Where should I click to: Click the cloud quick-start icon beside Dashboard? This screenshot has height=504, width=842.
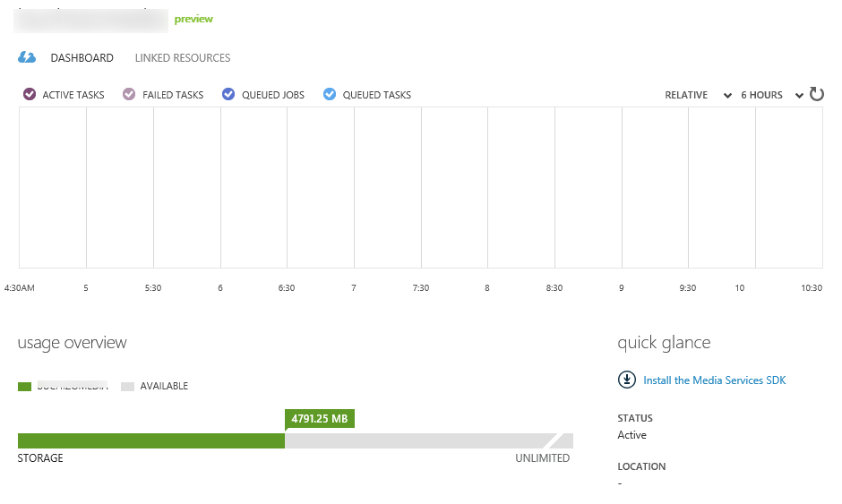[27, 58]
